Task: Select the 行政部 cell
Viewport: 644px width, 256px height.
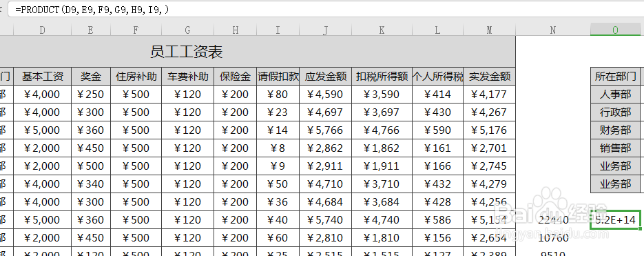Action: pyautogui.click(x=615, y=112)
